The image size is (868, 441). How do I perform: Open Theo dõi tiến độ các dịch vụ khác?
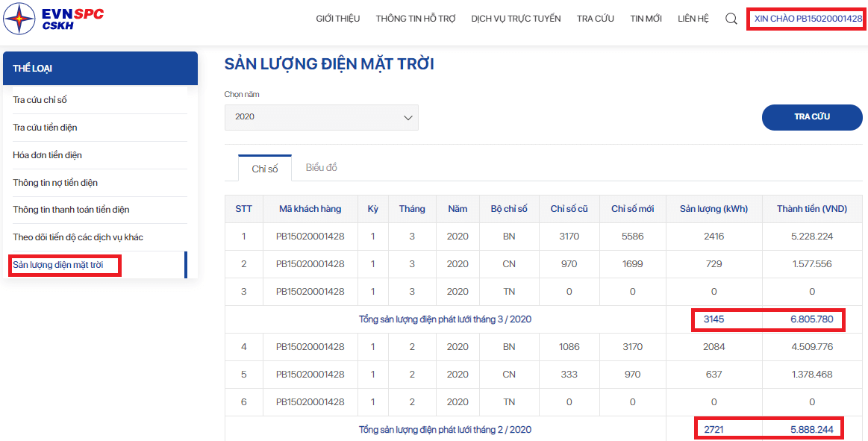point(78,237)
